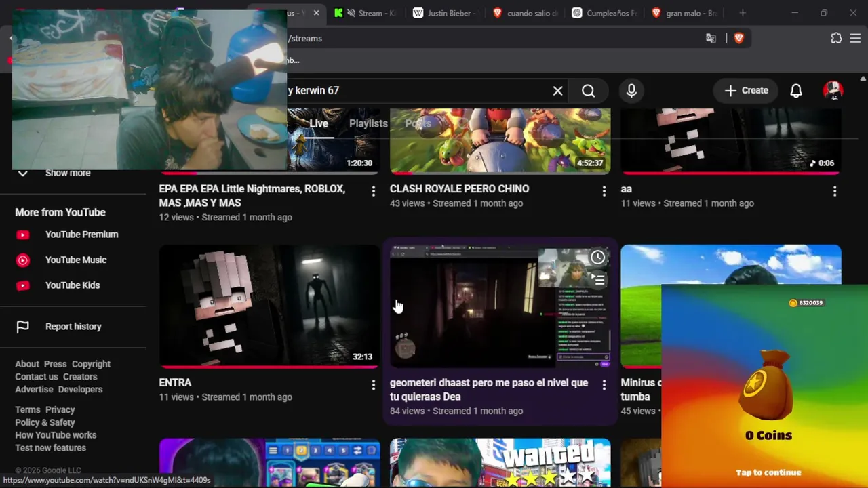Switch to the Justin Bieber Wikipedia tab
The height and width of the screenshot is (488, 868).
[445, 13]
